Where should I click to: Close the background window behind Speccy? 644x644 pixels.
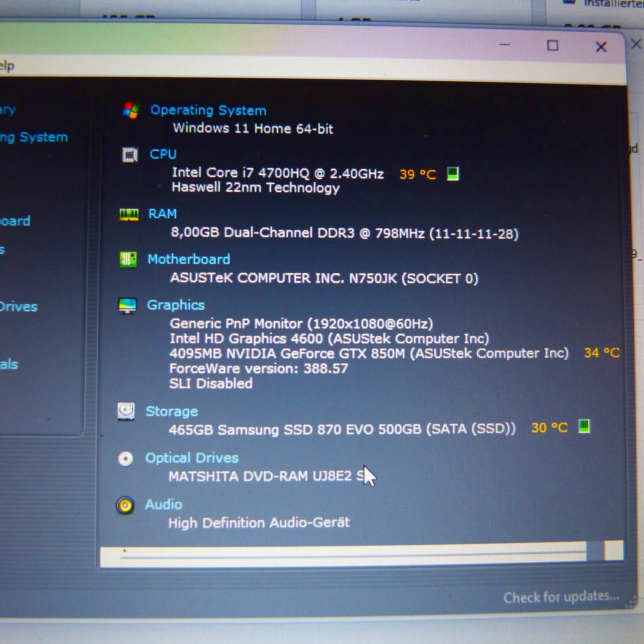click(636, 43)
